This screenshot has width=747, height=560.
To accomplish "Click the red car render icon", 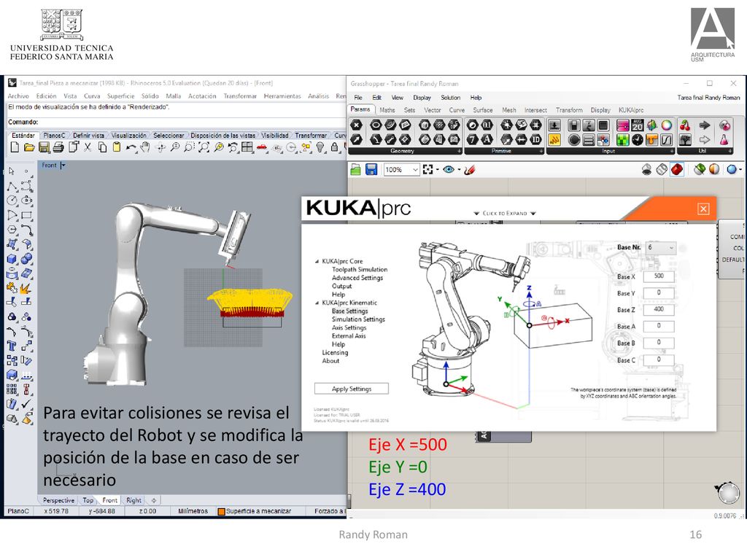I will coord(262,147).
